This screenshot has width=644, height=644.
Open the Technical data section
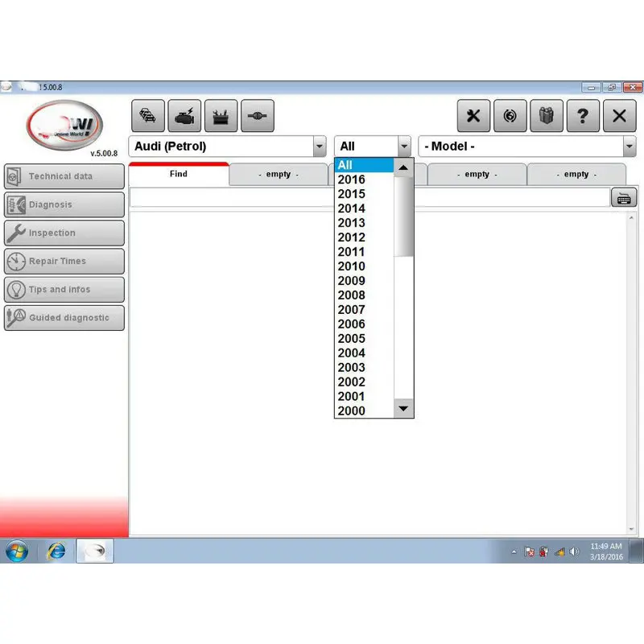coord(64,176)
